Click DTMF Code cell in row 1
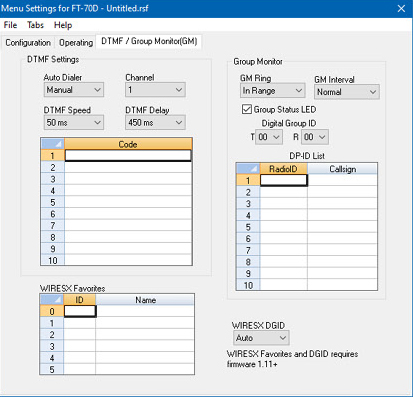This screenshot has width=413, height=397. point(128,155)
